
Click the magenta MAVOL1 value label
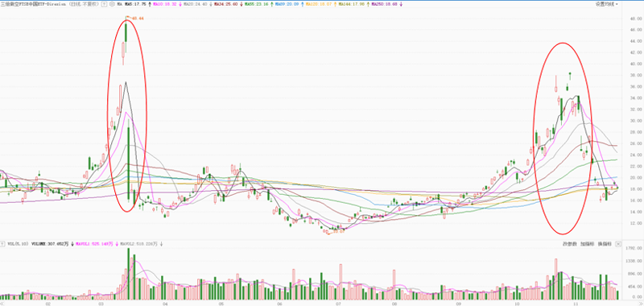[95, 244]
